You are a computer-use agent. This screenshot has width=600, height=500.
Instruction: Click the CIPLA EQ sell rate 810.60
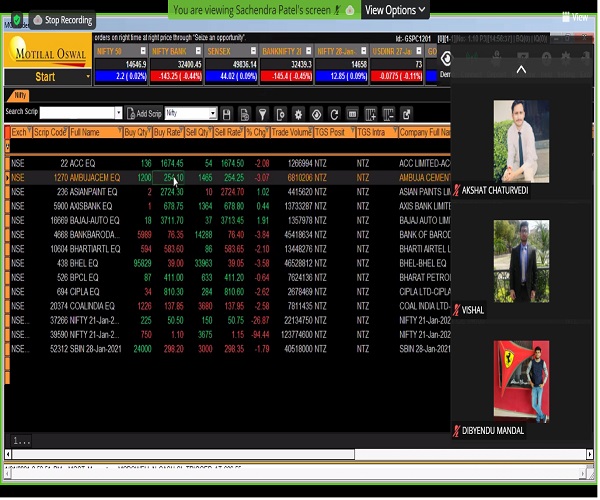[x=234, y=293]
